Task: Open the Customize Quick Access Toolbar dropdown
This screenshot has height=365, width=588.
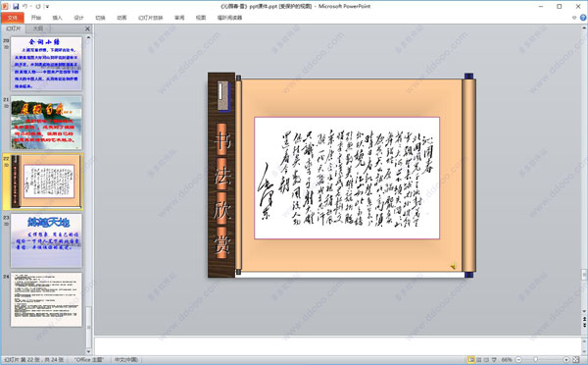Action: click(x=47, y=7)
